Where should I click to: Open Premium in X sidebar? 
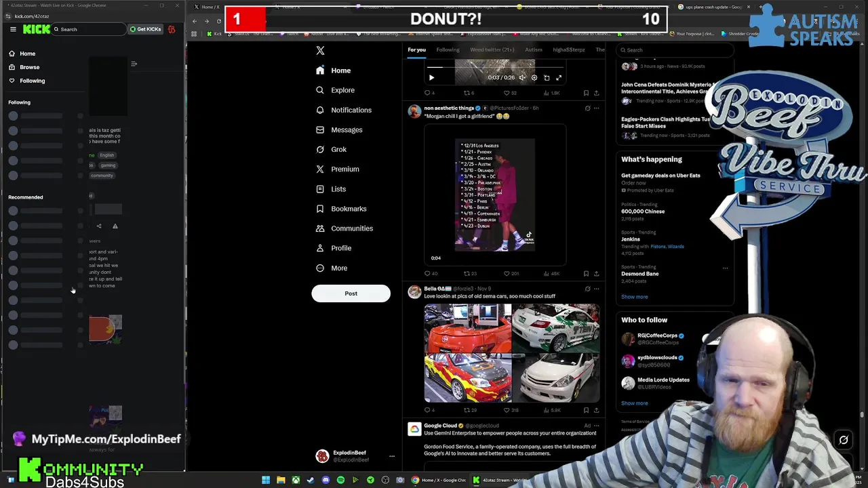pos(337,169)
